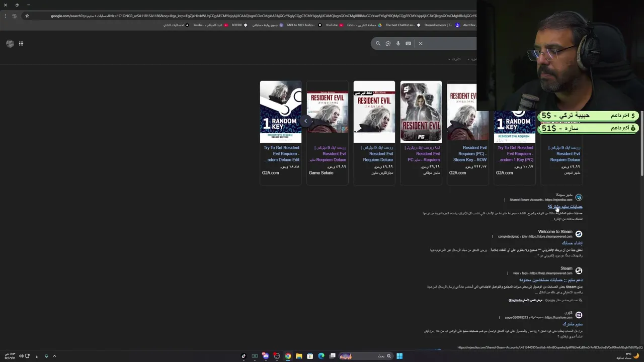Open the MP4 to MP3 Audio bookmark

tap(303, 25)
